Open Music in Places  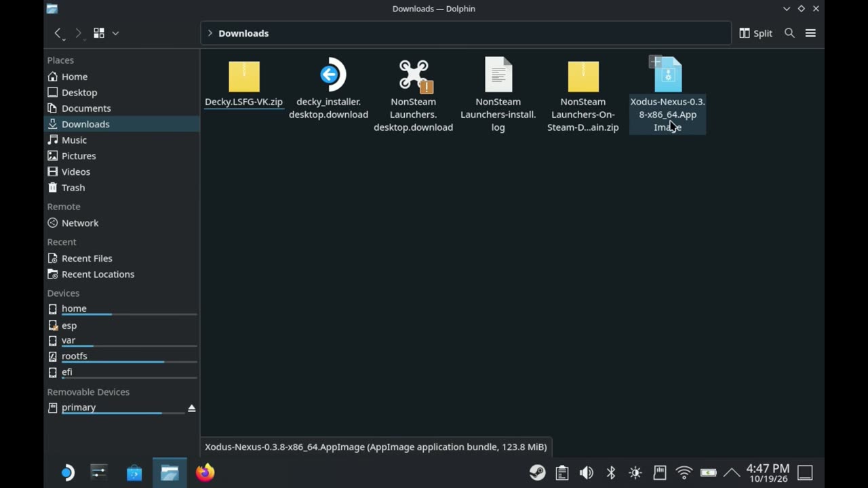tap(122, 140)
